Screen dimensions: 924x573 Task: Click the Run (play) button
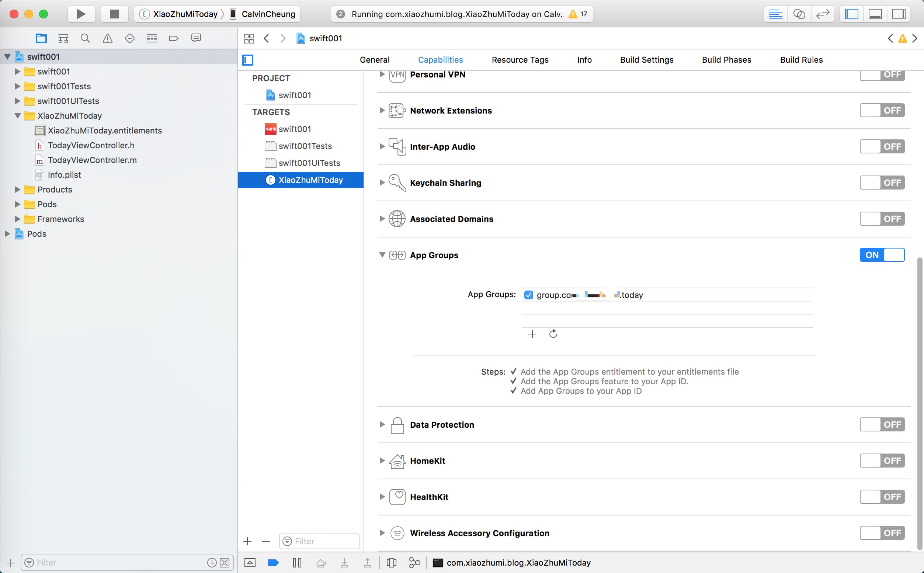click(x=81, y=14)
